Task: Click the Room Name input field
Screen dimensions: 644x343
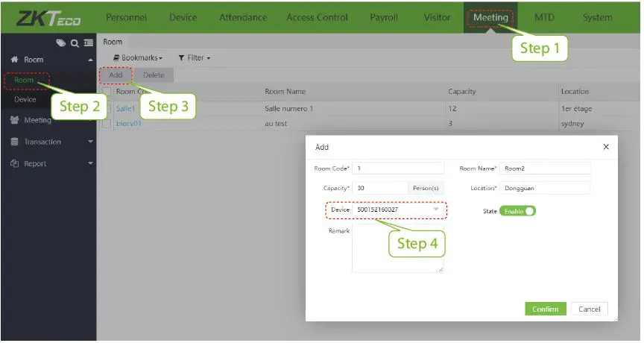Action: [545, 169]
